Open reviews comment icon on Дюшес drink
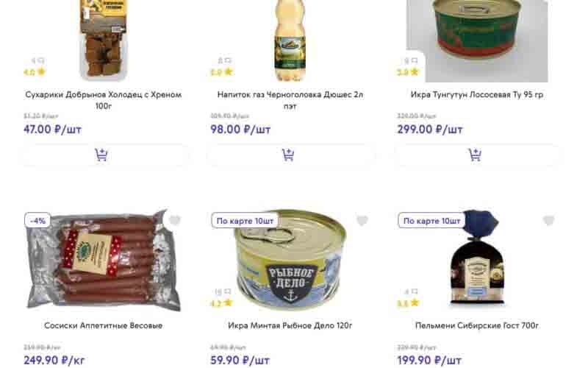The width and height of the screenshot is (588, 368). tap(228, 60)
